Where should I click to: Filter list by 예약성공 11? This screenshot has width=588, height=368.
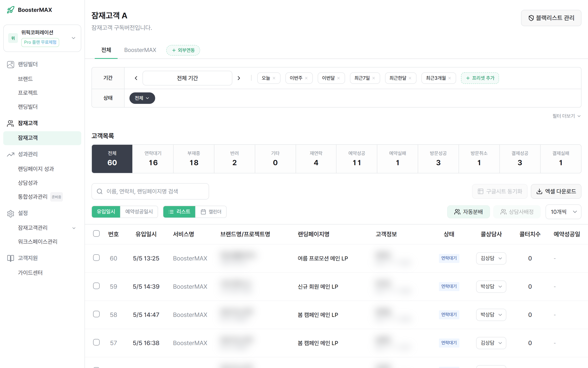pyautogui.click(x=357, y=159)
